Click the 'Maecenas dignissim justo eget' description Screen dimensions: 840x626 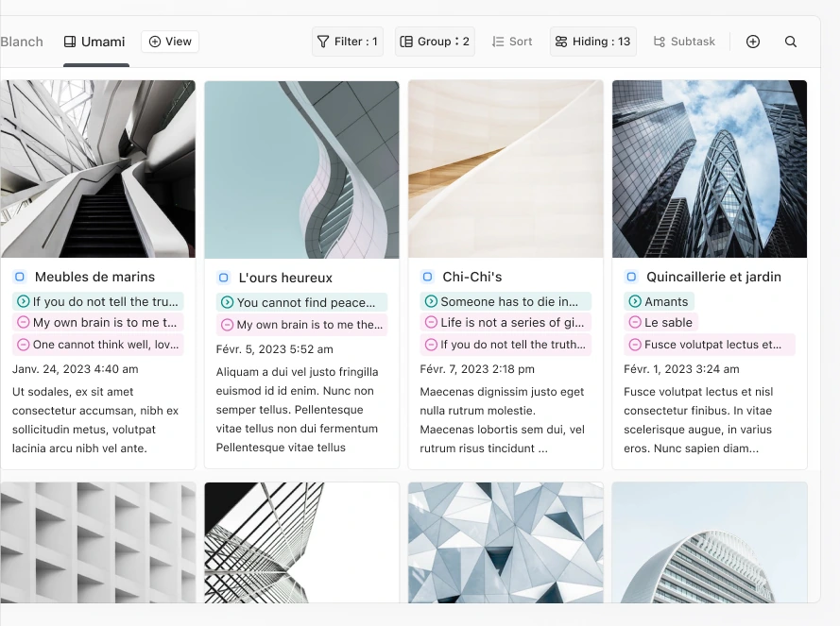[503, 420]
